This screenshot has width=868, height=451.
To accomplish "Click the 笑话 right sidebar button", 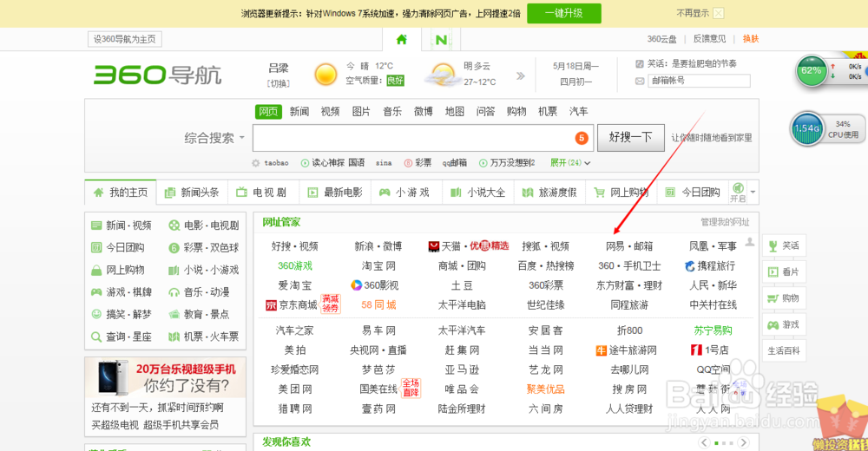I will pos(784,245).
